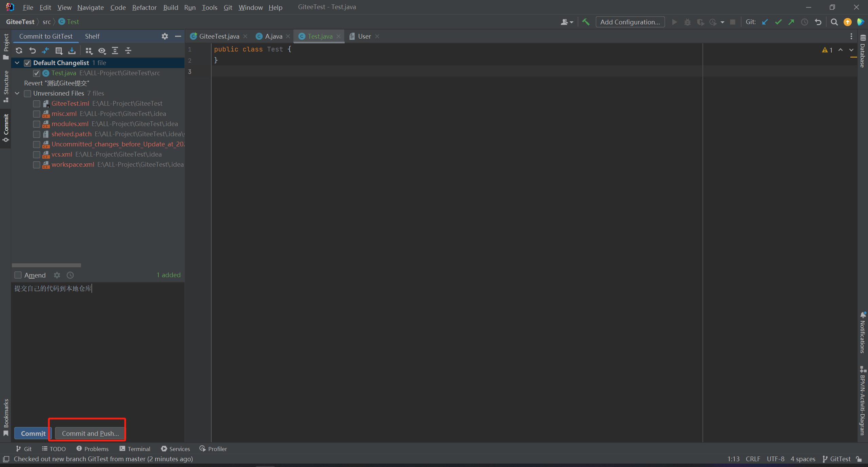
Task: Click the GiteeTest breadcrumb in navigation bar
Action: point(20,22)
